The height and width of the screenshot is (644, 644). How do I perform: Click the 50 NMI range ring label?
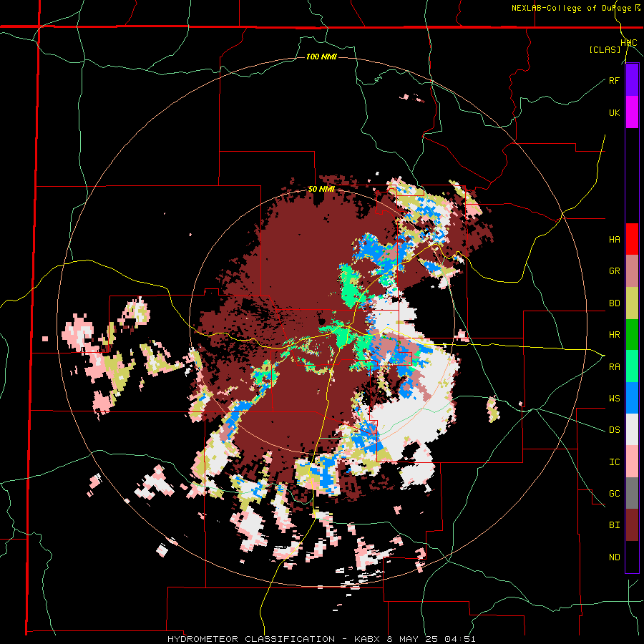click(x=321, y=190)
